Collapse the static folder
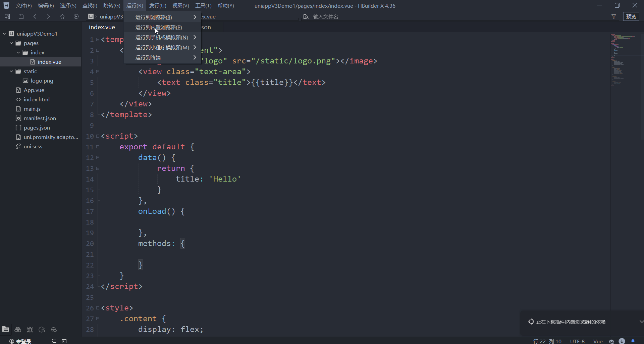The width and height of the screenshot is (644, 344). coord(11,71)
